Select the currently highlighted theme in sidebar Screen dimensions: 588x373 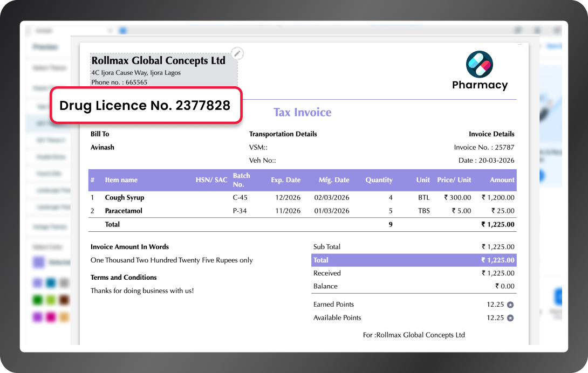tap(49, 123)
